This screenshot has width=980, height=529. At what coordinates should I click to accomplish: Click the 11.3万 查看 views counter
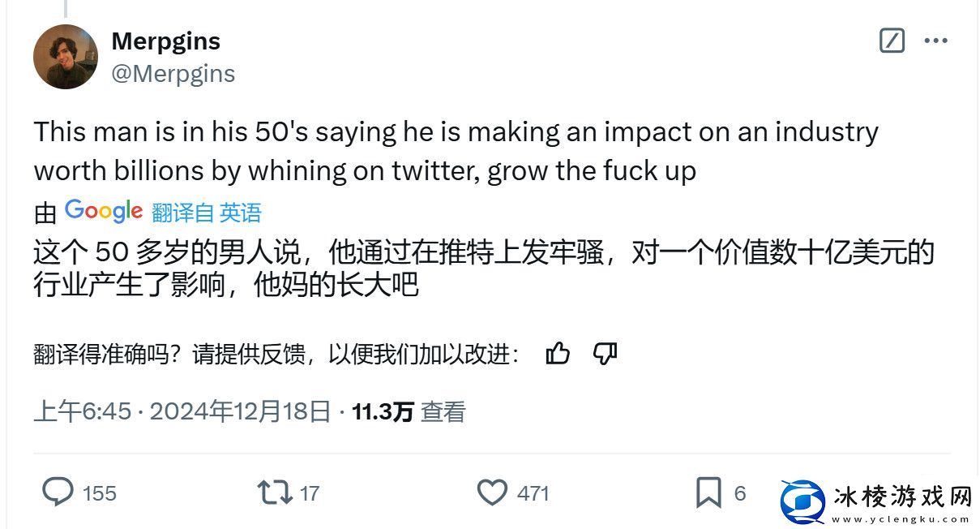pyautogui.click(x=409, y=412)
